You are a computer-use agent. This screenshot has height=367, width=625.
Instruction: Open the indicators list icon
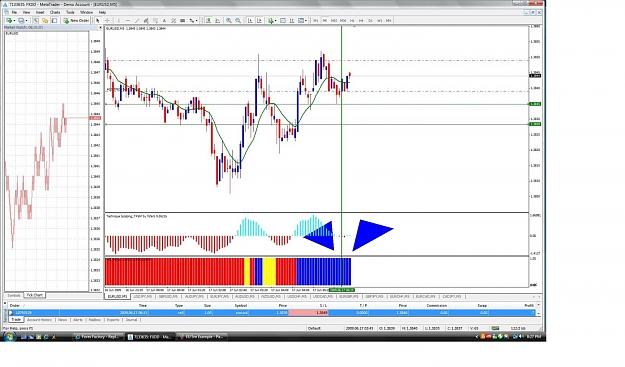pos(271,20)
